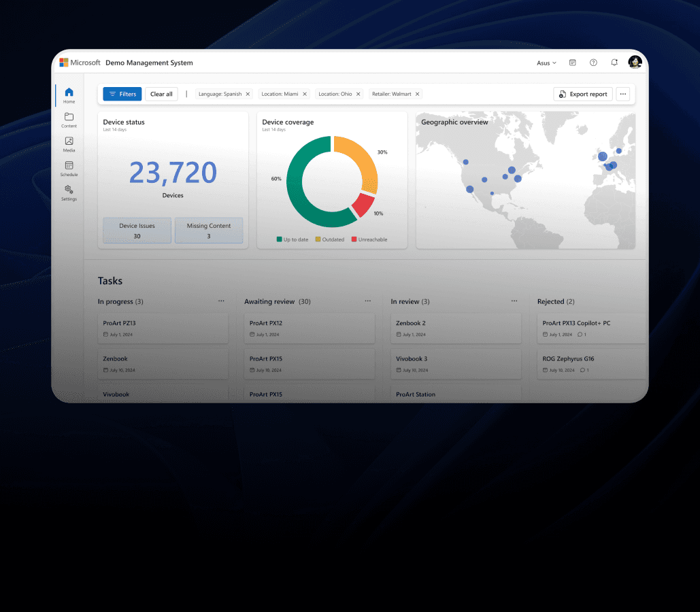The width and height of the screenshot is (700, 612).
Task: Click comment icon on ROG Zephyrus G16 card
Action: click(x=582, y=370)
